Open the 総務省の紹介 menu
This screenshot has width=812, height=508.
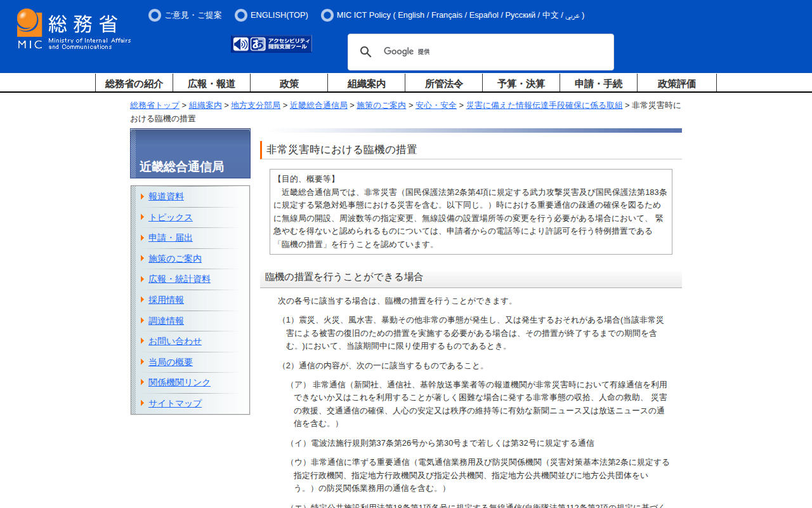[x=134, y=83]
